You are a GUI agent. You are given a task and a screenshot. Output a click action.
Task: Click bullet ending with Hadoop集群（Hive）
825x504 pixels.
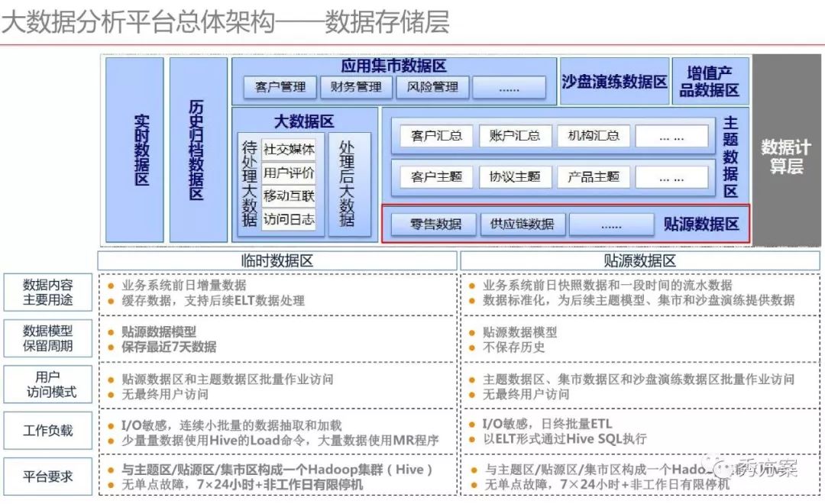click(x=277, y=470)
